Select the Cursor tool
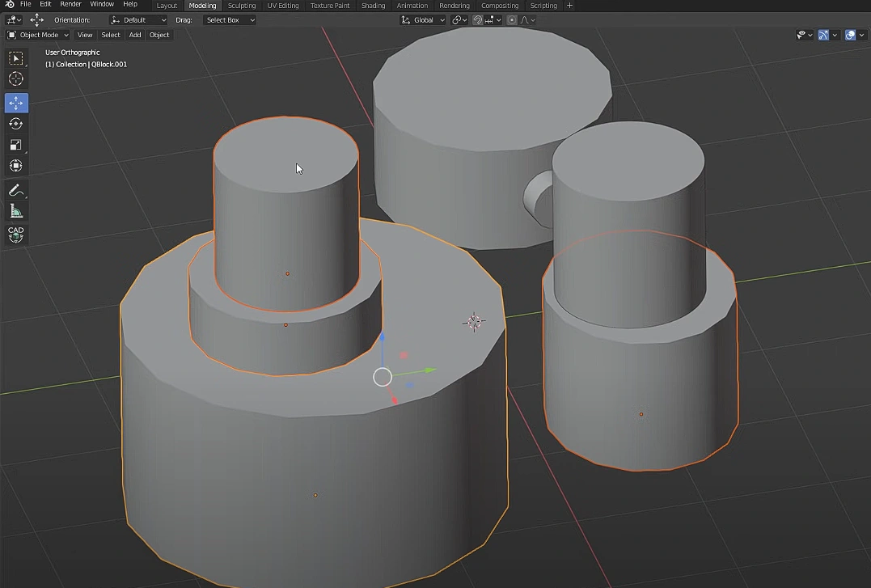This screenshot has width=871, height=588. tap(16, 78)
